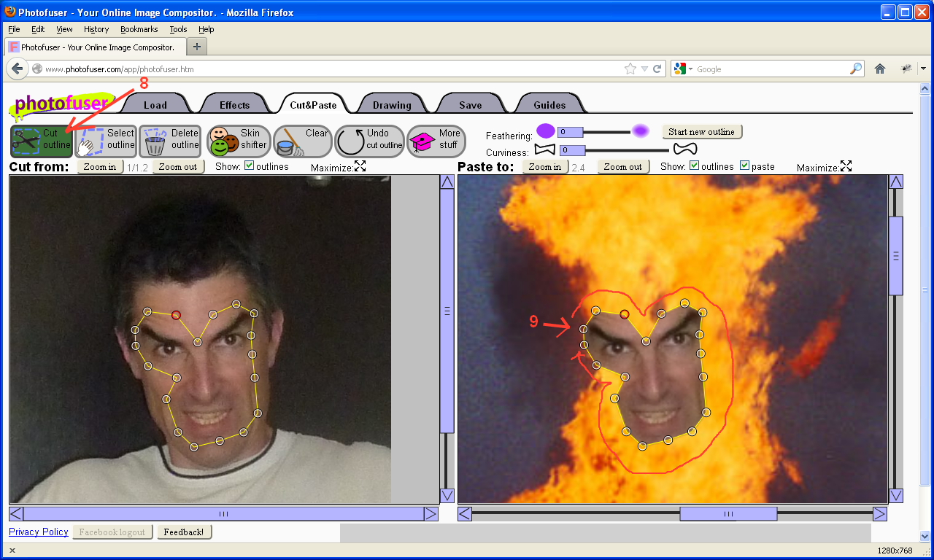Reload the page with refresh icon
The image size is (934, 560).
coord(657,69)
